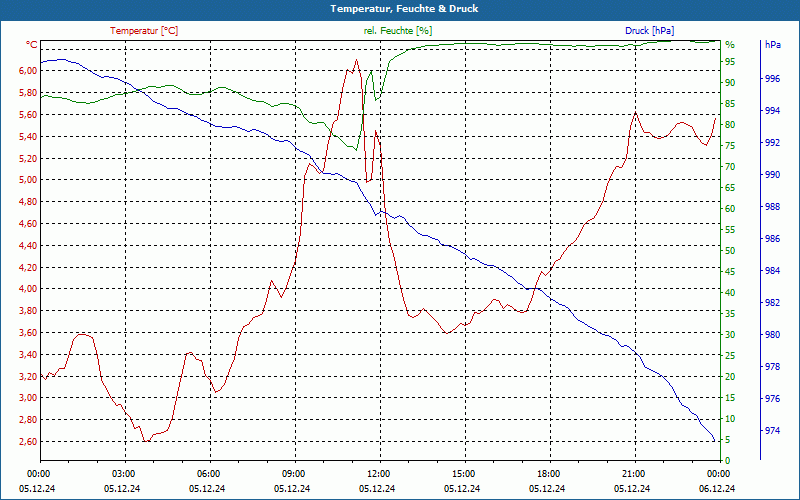
Task: Click the "3,00" temperature axis value
Action: point(28,398)
